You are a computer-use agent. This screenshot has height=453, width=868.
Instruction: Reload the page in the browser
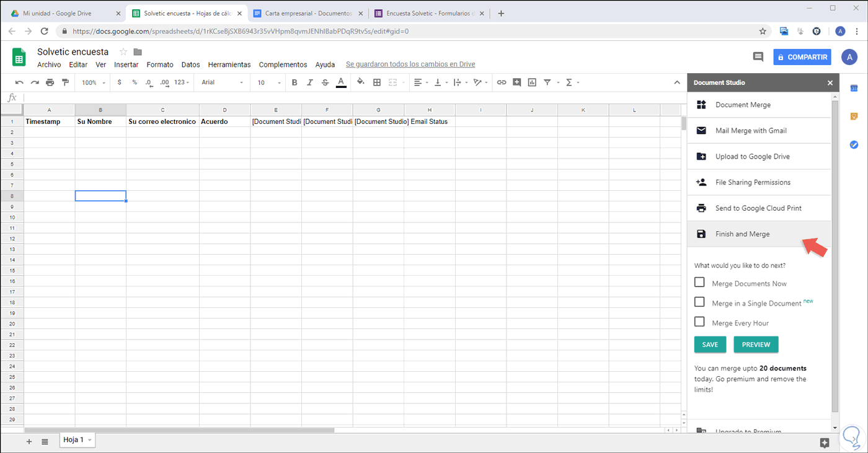coord(44,31)
